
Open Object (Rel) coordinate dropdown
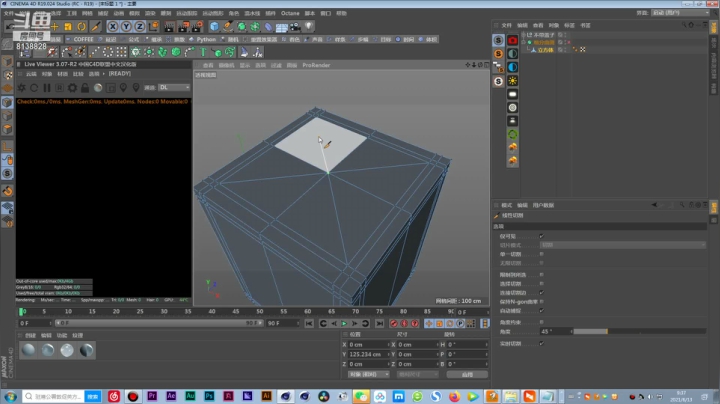coord(369,375)
